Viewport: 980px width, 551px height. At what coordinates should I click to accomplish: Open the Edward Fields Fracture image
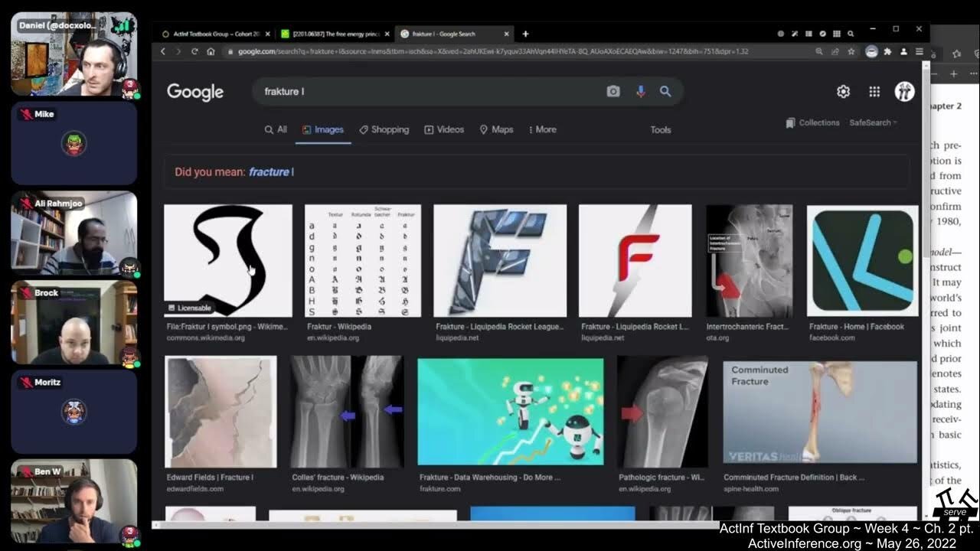coord(220,412)
